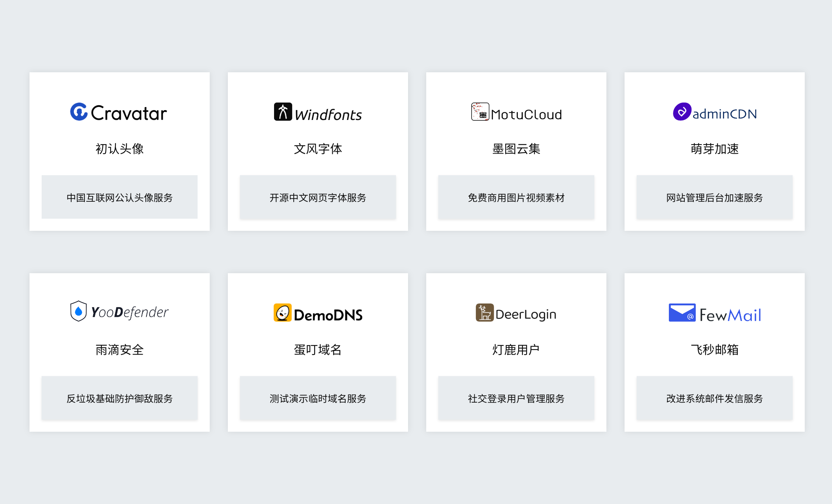Screen dimensions: 832x504
Task: Click the 反垃圾基础防护御敌服务 button
Action: pos(120,398)
